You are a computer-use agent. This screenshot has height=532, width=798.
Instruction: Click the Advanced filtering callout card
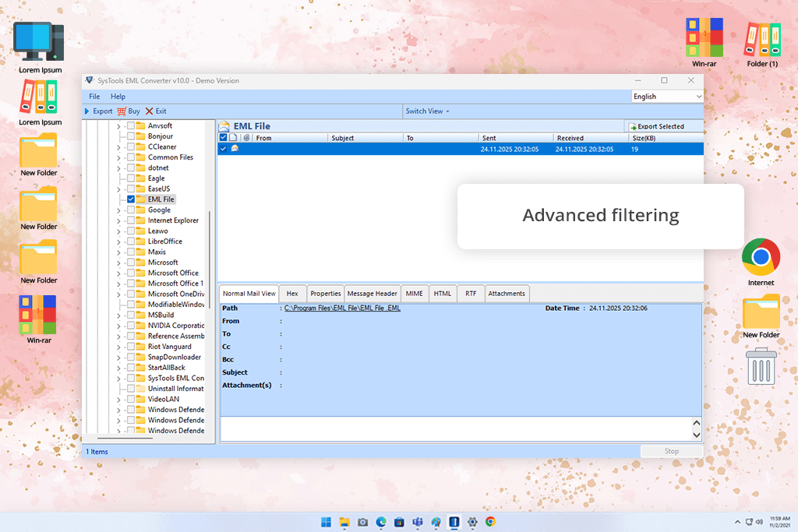[601, 217]
